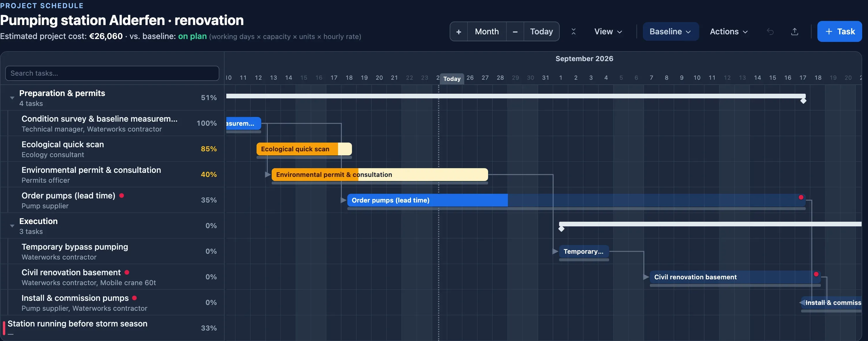Click the September 2026 month header
This screenshot has width=868, height=341.
click(584, 59)
